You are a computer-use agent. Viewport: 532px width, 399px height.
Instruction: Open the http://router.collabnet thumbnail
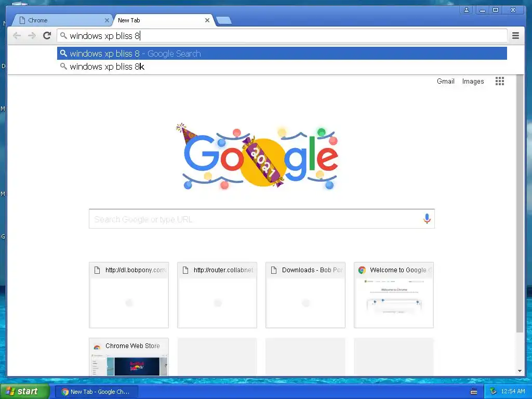pyautogui.click(x=217, y=295)
